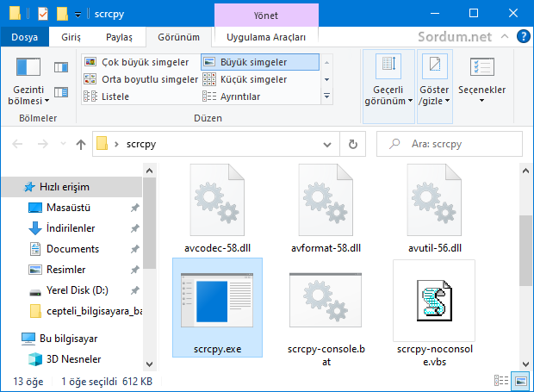
Task: Click the pin icon next to Masaüstü
Action: (135, 208)
